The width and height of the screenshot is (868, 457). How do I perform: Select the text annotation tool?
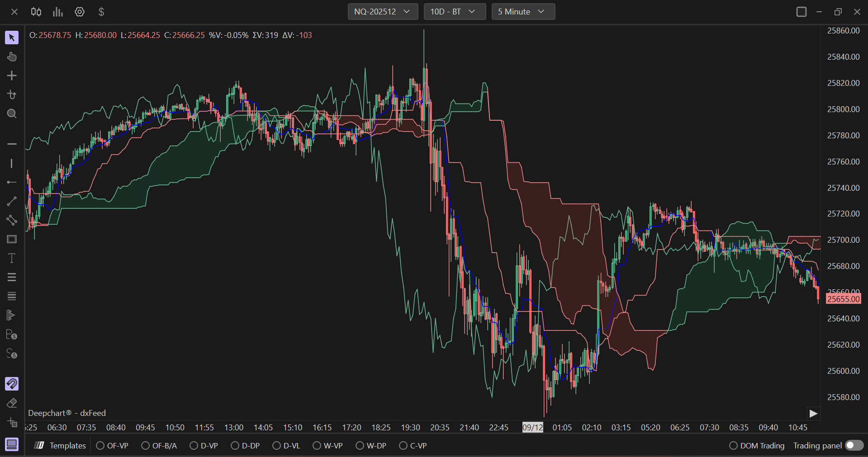point(12,258)
